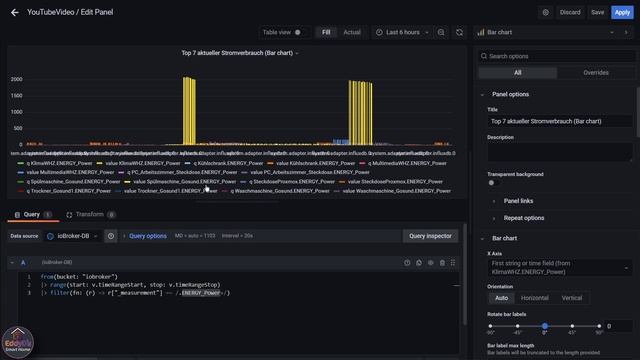Click the Rotate bar labels slider handle
Image resolution: width=640 pixels, height=360 pixels.
(545, 326)
